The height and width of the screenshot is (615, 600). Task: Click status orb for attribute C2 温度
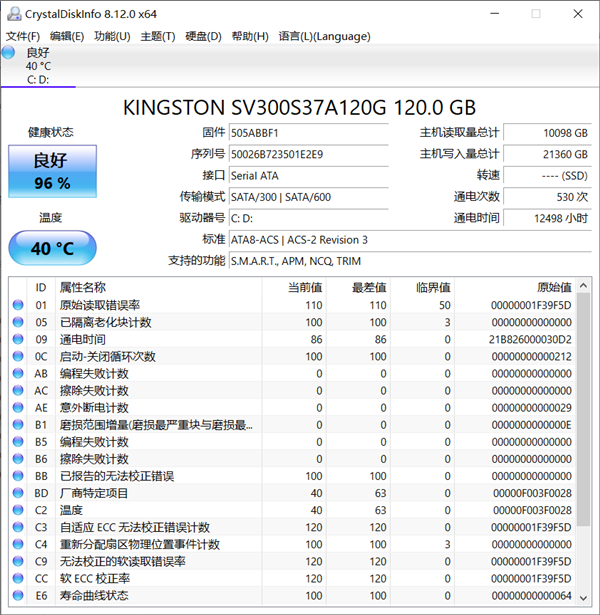18,510
